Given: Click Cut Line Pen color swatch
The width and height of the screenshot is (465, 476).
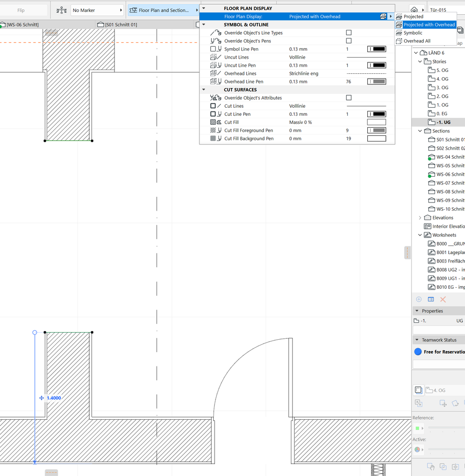Looking at the screenshot, I should 377,114.
